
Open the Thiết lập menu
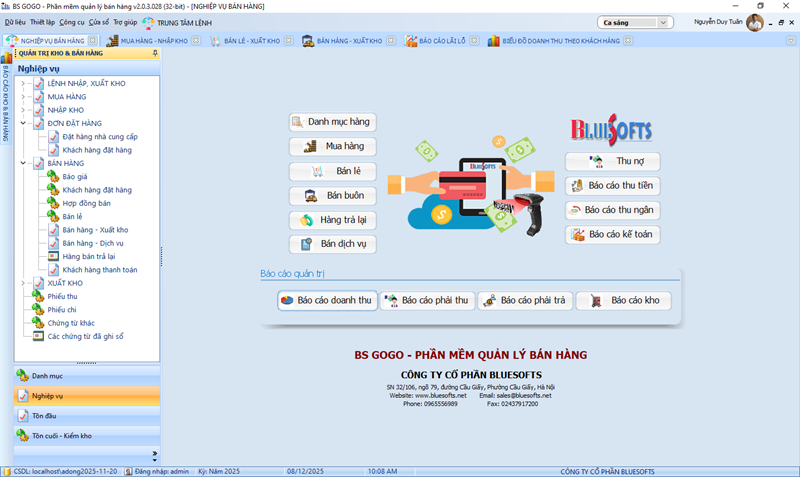(43, 21)
